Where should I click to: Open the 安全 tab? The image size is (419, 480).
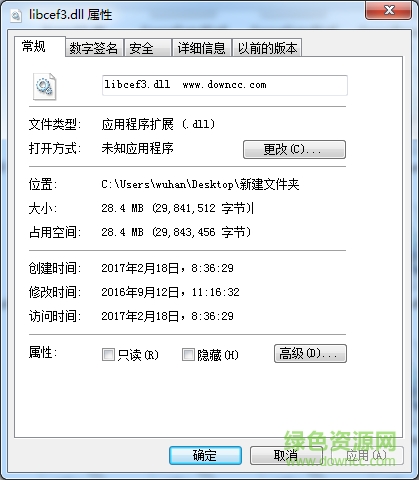click(x=148, y=48)
